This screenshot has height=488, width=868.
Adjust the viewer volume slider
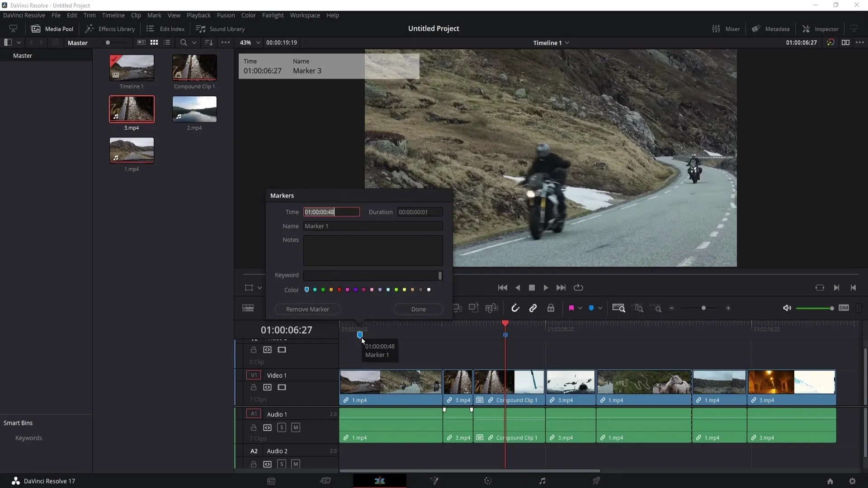[815, 308]
